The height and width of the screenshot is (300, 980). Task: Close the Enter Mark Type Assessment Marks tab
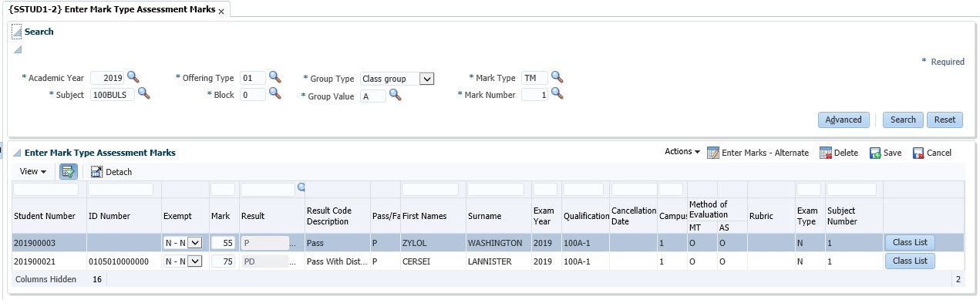[x=222, y=12]
